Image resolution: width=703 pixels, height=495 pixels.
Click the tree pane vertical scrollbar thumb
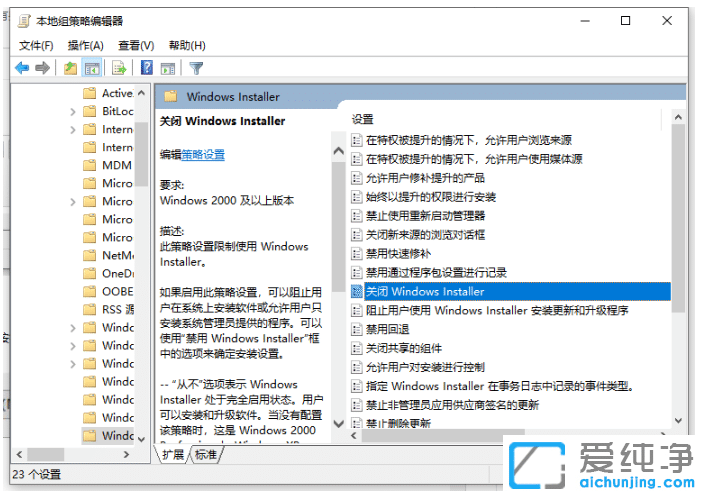(x=142, y=153)
